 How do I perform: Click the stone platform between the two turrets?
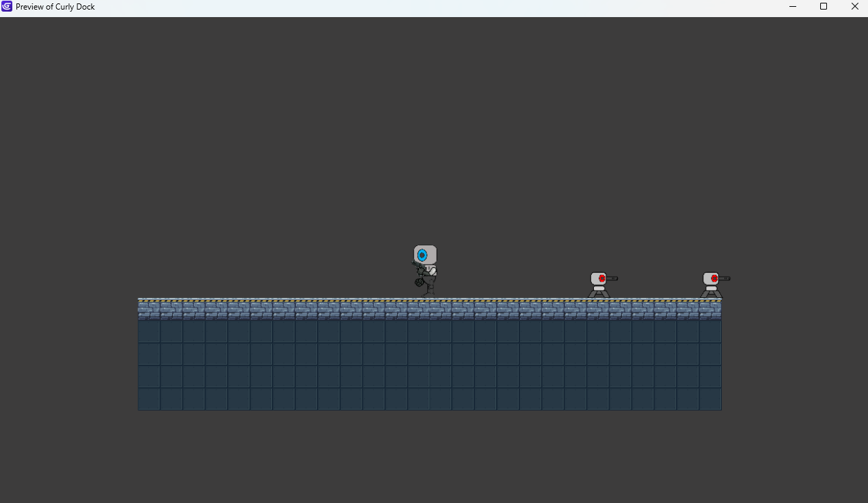[655, 310]
